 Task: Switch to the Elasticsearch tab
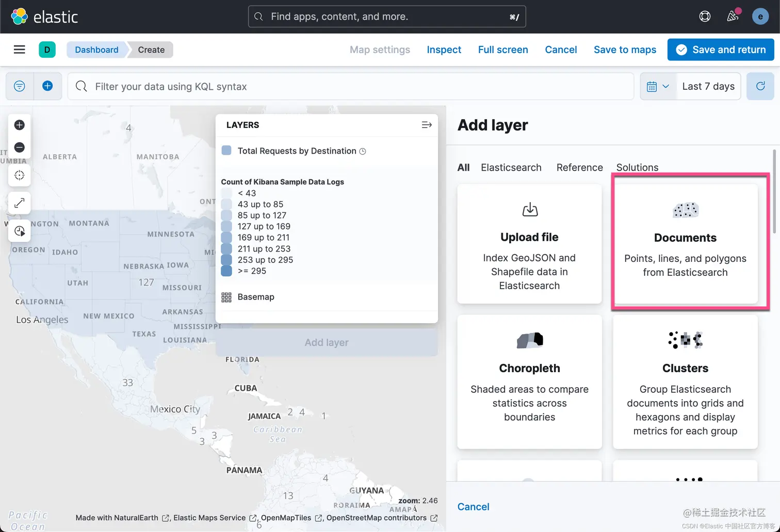pos(511,168)
